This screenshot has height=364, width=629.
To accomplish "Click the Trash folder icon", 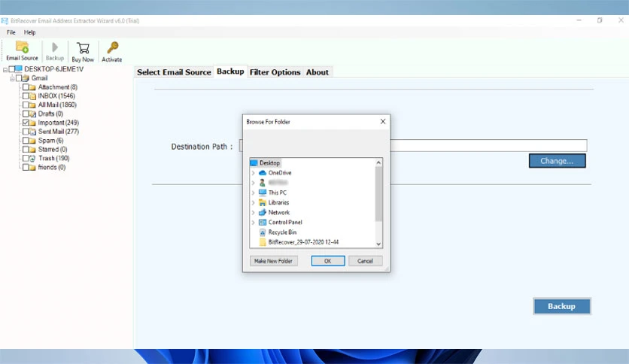I will click(x=32, y=159).
